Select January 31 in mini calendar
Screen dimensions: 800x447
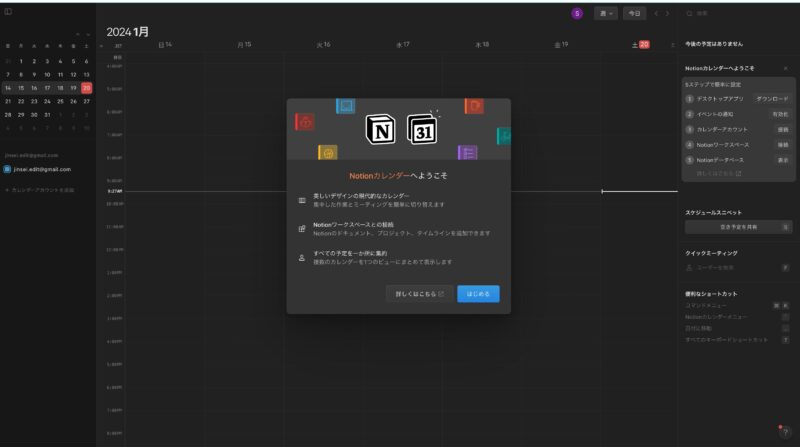click(47, 115)
